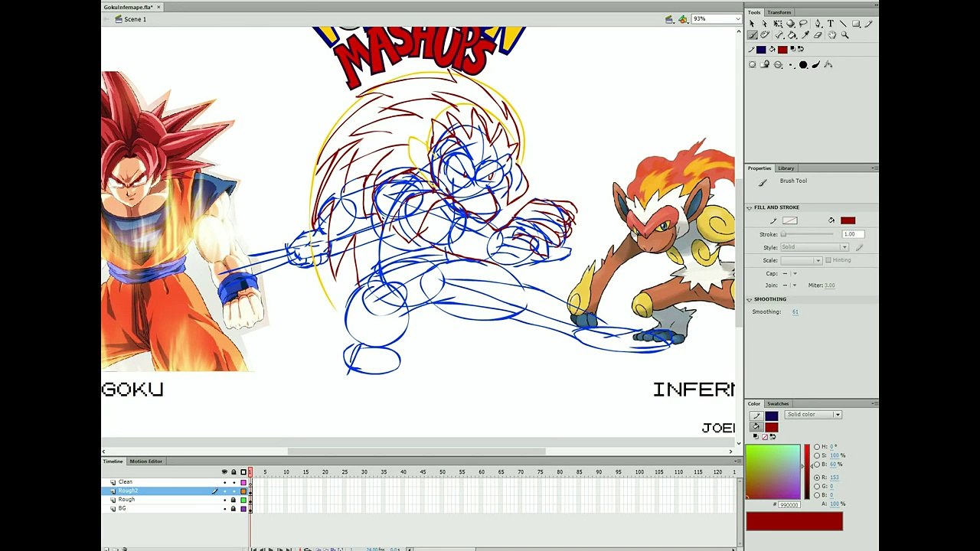Click the hex color field 990000
The height and width of the screenshot is (551, 980).
[789, 504]
